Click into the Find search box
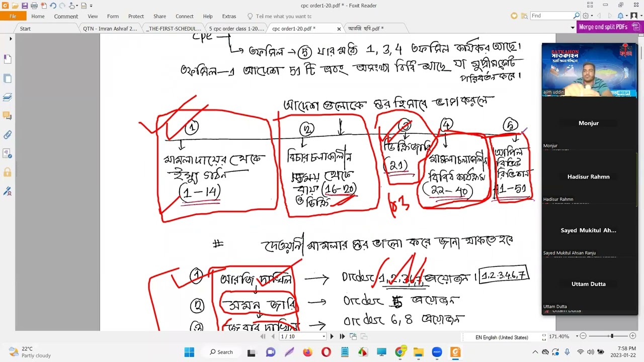This screenshot has height=362, width=644. click(551, 16)
